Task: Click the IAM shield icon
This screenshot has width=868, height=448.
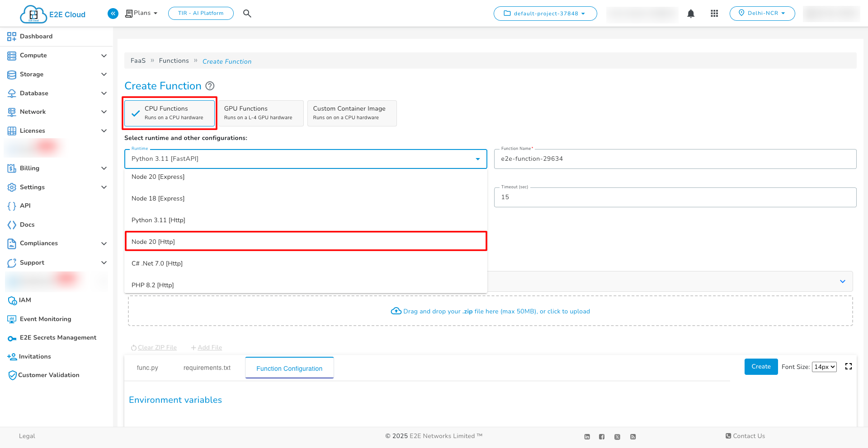Action: pos(12,300)
